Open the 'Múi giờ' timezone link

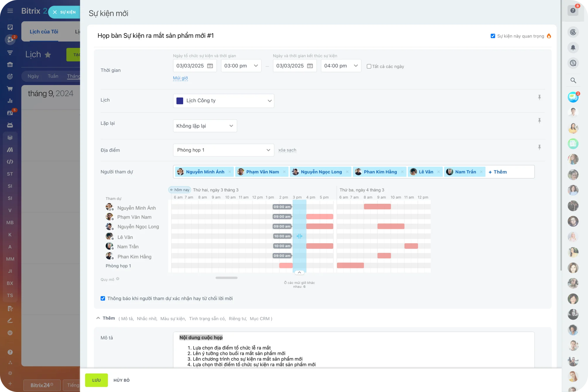180,78
